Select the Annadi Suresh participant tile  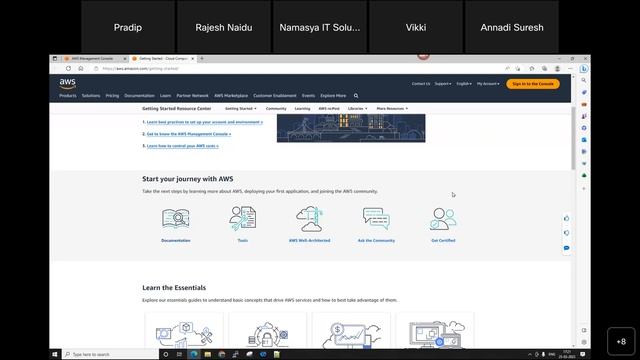[512, 27]
